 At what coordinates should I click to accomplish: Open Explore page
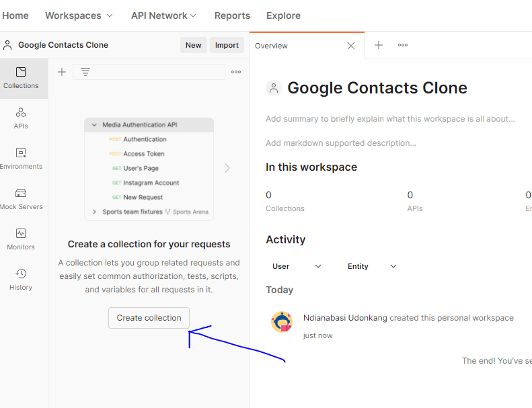pyautogui.click(x=283, y=15)
